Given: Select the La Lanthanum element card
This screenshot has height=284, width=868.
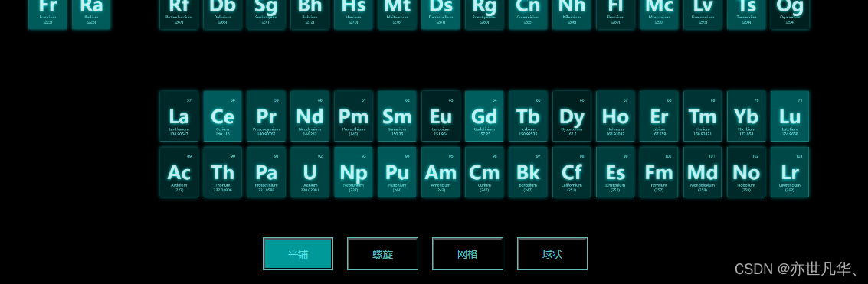Looking at the screenshot, I should coord(179,116).
